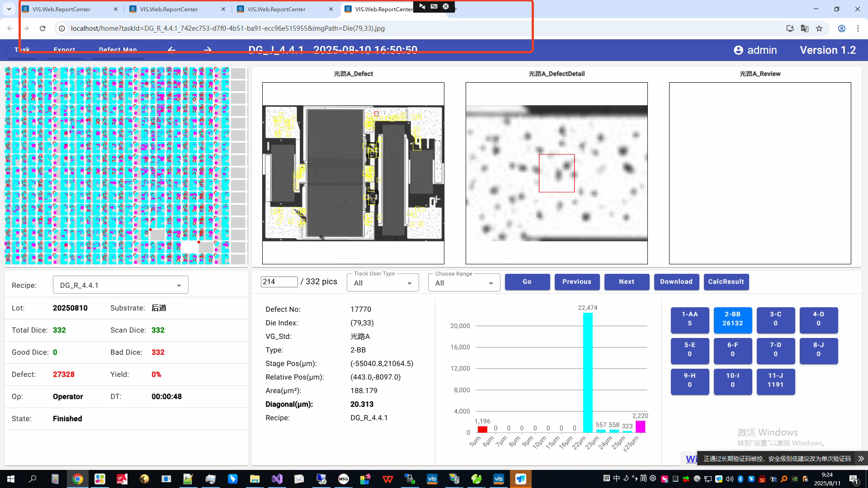Image resolution: width=868 pixels, height=488 pixels.
Task: Click the bookmark star icon
Action: tap(819, 28)
